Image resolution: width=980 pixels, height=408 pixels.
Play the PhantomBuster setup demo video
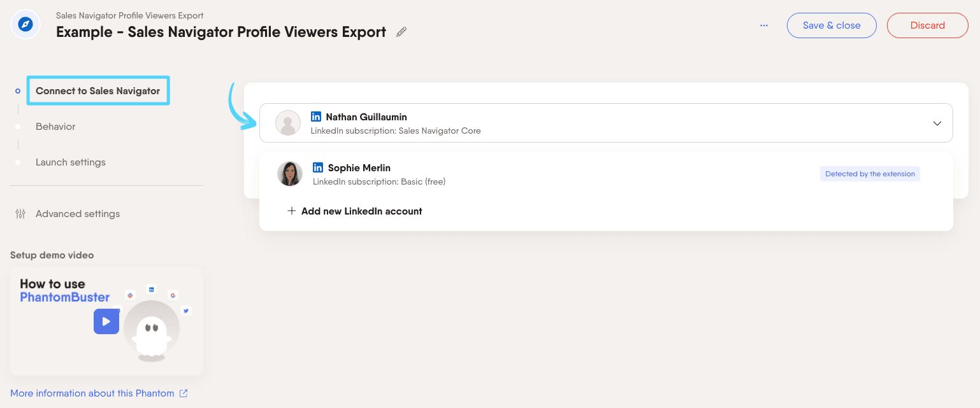[106, 321]
